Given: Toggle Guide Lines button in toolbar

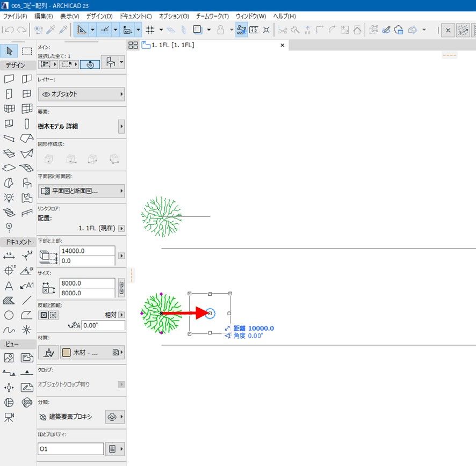Looking at the screenshot, I should [x=82, y=30].
